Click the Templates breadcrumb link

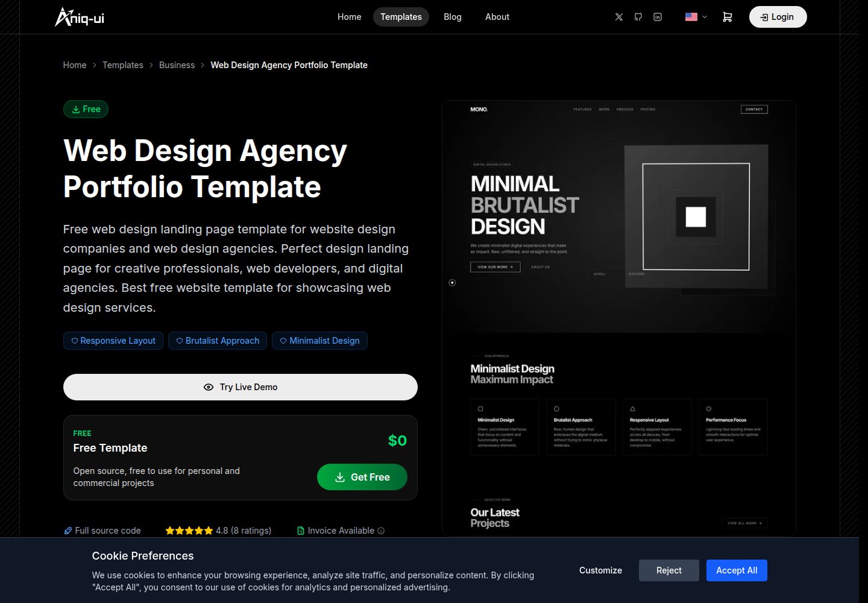coord(123,65)
